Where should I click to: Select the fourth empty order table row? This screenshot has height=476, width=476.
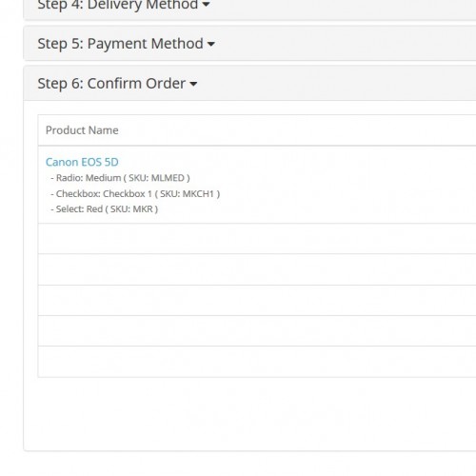click(x=257, y=330)
